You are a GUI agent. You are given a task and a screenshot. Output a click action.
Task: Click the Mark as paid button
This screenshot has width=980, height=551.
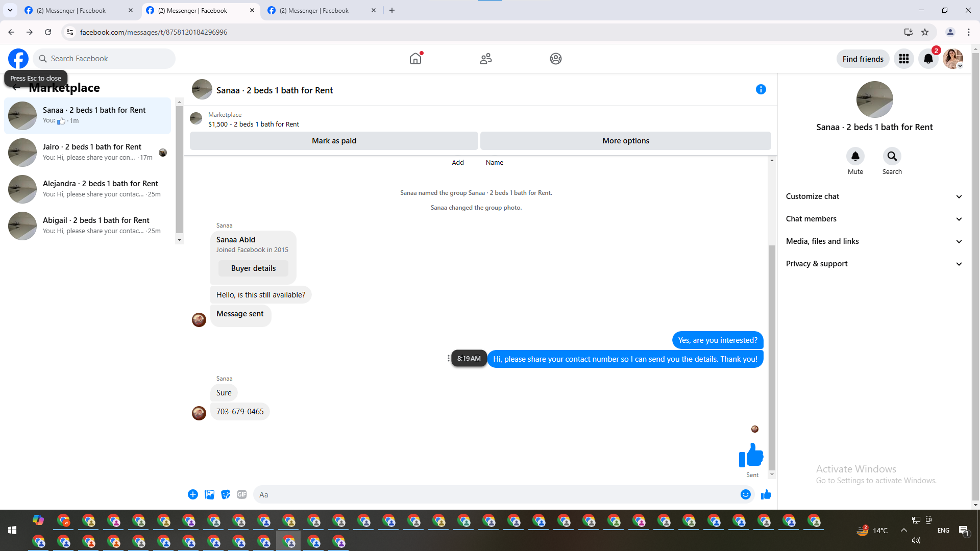tap(334, 141)
